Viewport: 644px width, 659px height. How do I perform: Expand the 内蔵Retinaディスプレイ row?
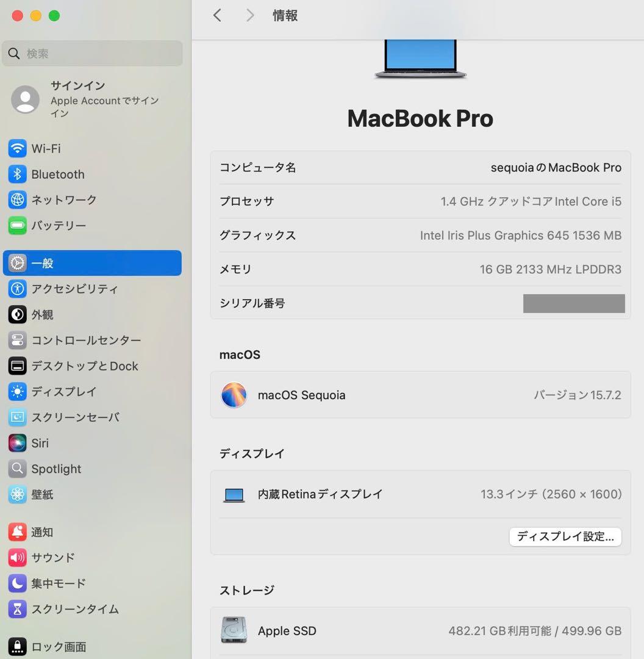(x=420, y=494)
